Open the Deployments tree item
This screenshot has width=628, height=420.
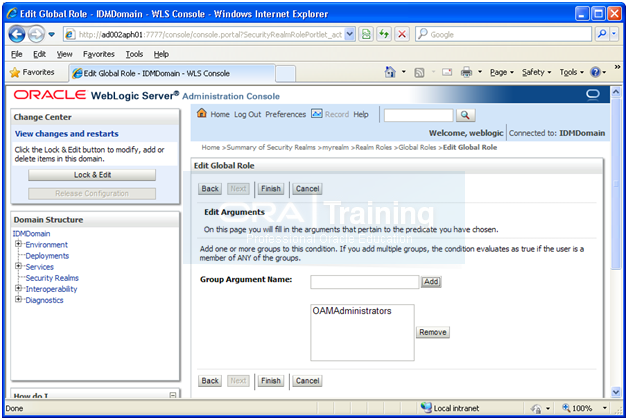[x=47, y=256]
